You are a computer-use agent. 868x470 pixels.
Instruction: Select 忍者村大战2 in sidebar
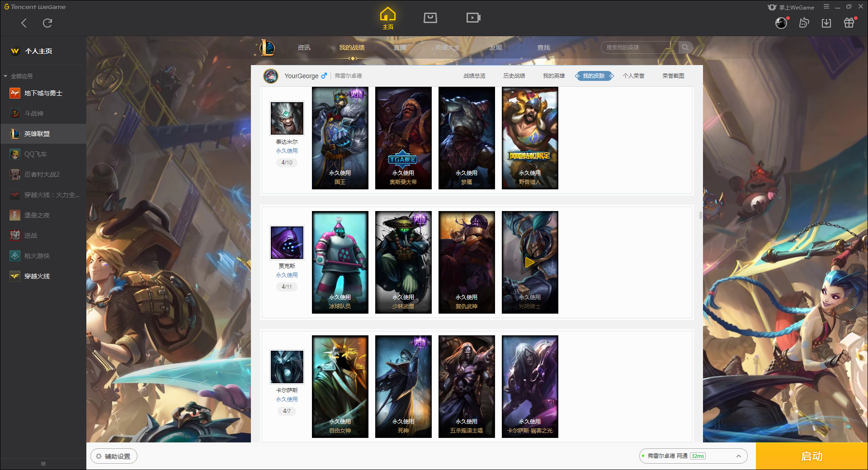[43, 174]
